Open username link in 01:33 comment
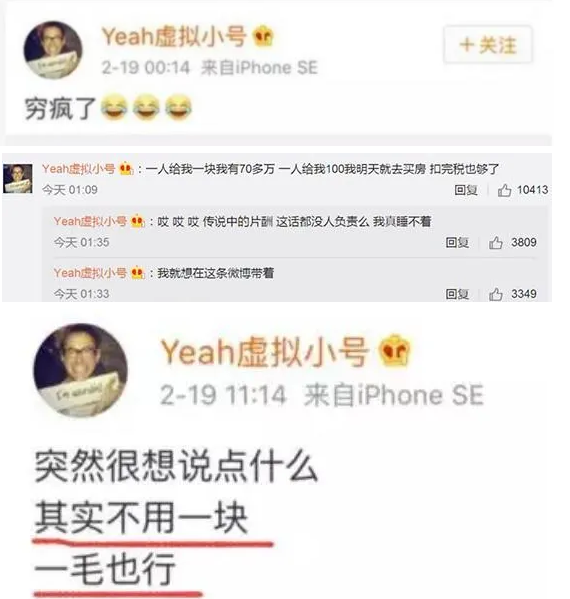This screenshot has height=599, width=570. 90,273
